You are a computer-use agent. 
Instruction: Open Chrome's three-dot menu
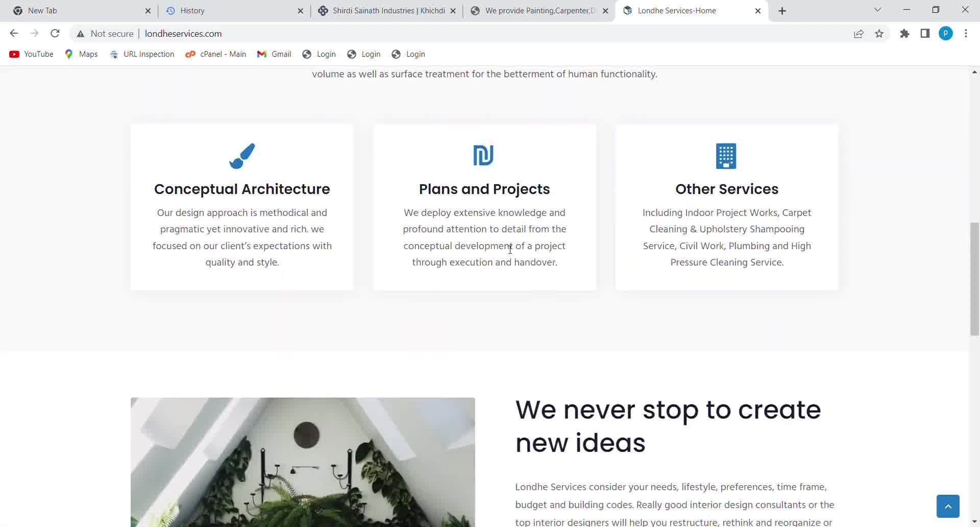[x=966, y=33]
